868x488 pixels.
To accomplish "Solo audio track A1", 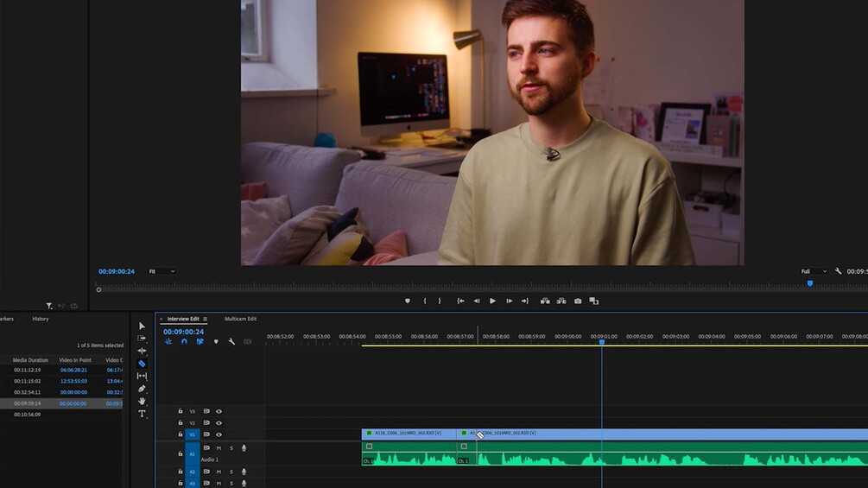I will pos(231,448).
